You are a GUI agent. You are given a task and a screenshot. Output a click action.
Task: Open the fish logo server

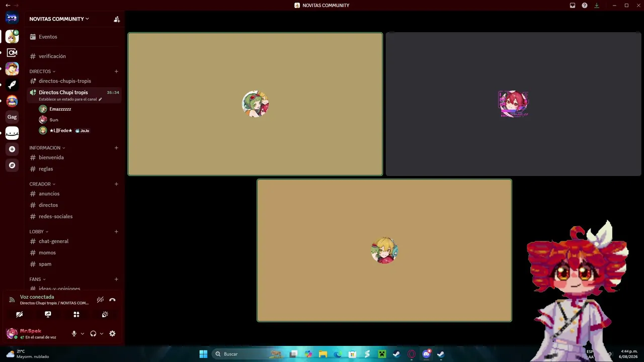12,84
